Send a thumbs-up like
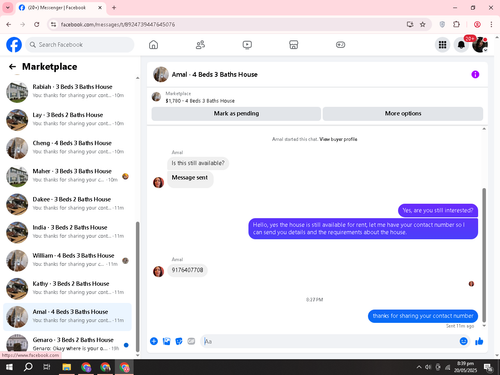Viewport: 500px width, 375px height. [479, 341]
